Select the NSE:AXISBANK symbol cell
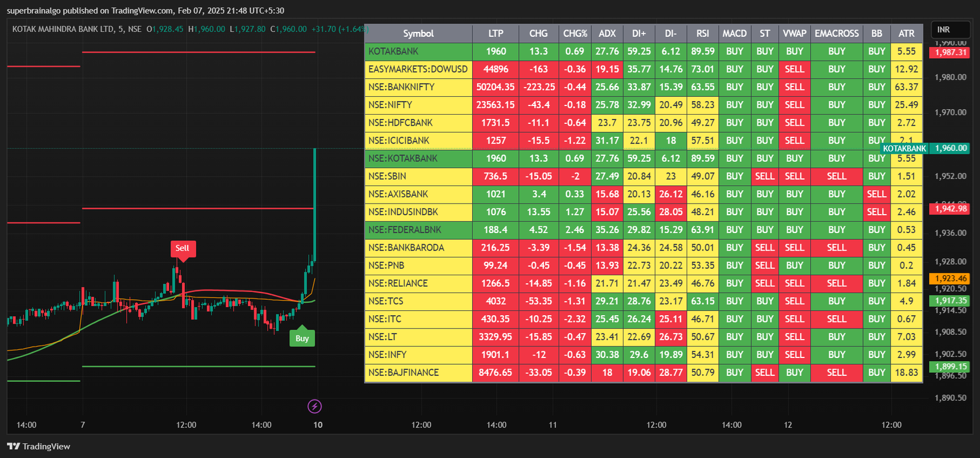Viewport: 980px width, 458px height. 418,194
